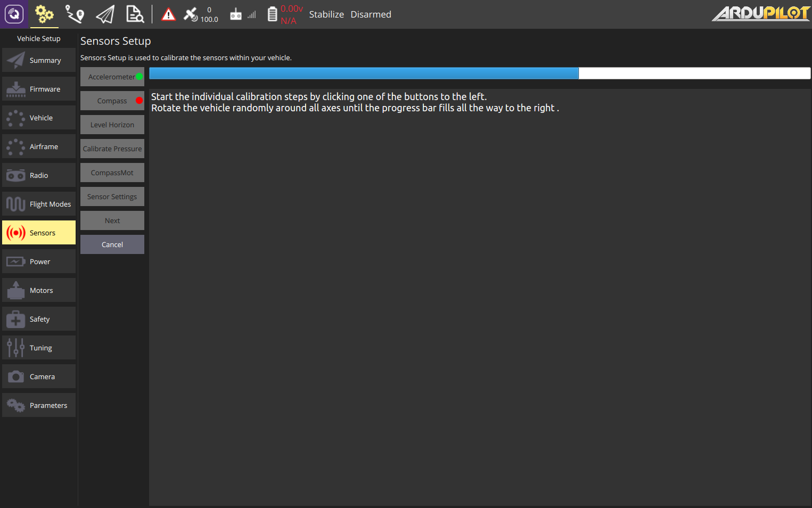Click the Flight Modes wave icon
The height and width of the screenshot is (508, 812).
[x=16, y=204]
